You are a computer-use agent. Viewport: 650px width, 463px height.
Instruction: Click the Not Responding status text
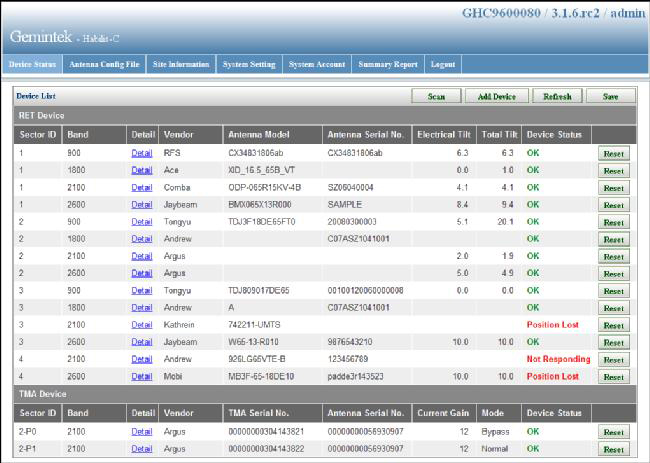coord(558,359)
